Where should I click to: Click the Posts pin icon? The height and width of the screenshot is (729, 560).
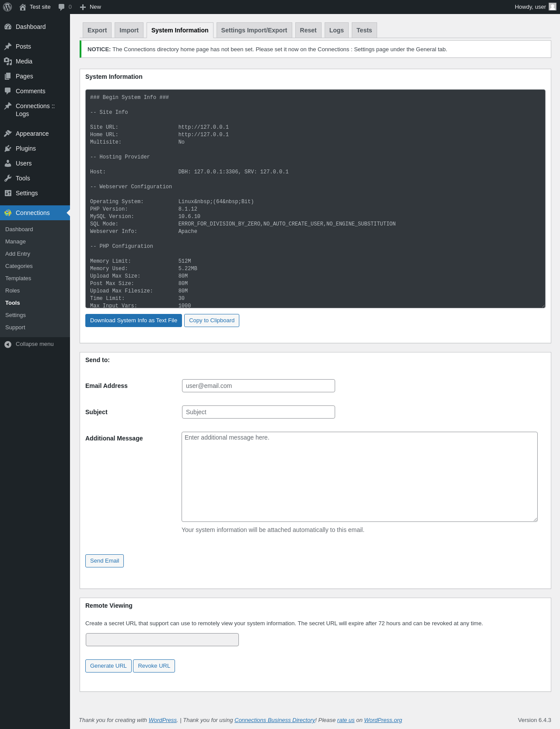8,46
